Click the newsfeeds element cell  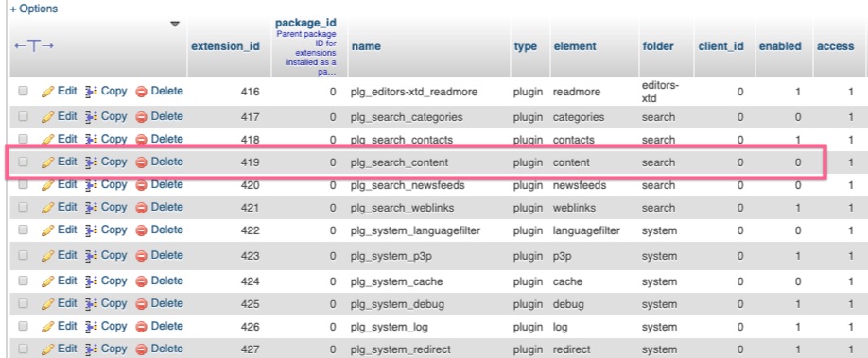[580, 185]
